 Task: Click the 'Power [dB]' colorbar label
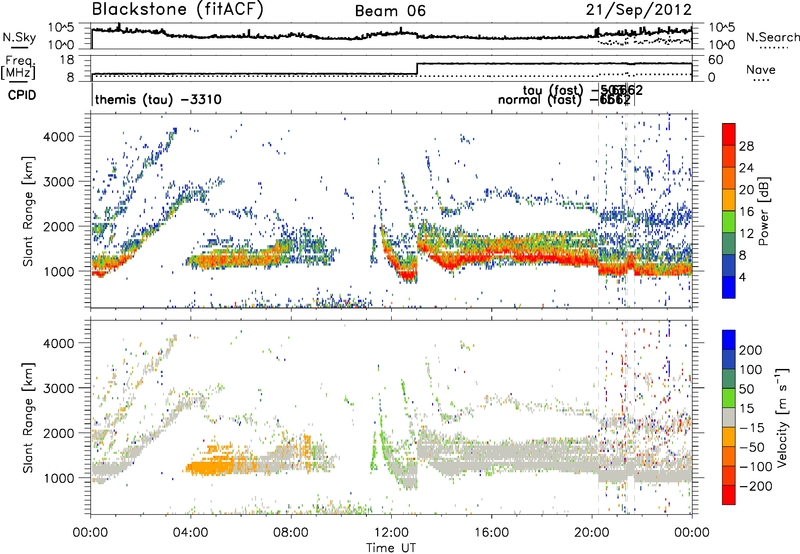coord(763,211)
